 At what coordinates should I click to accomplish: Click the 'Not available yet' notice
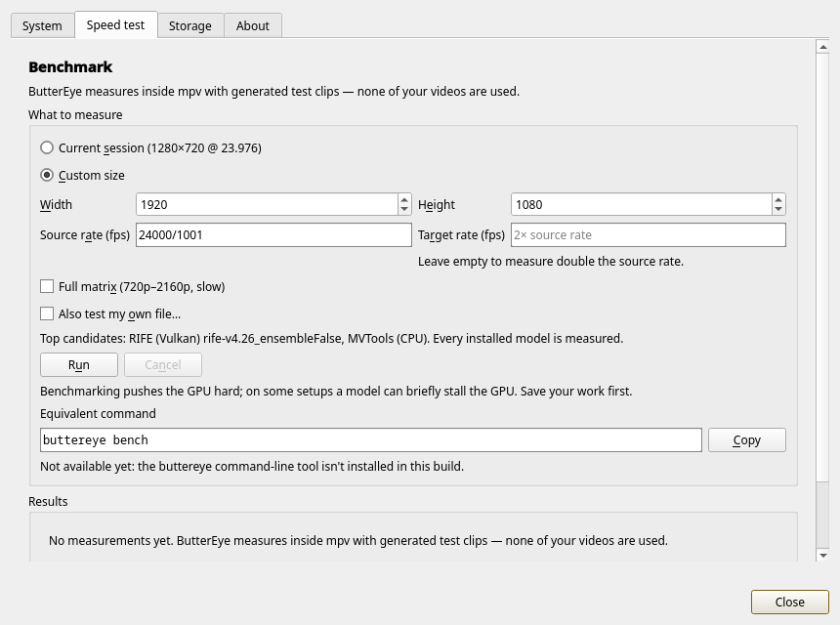[x=252, y=466]
